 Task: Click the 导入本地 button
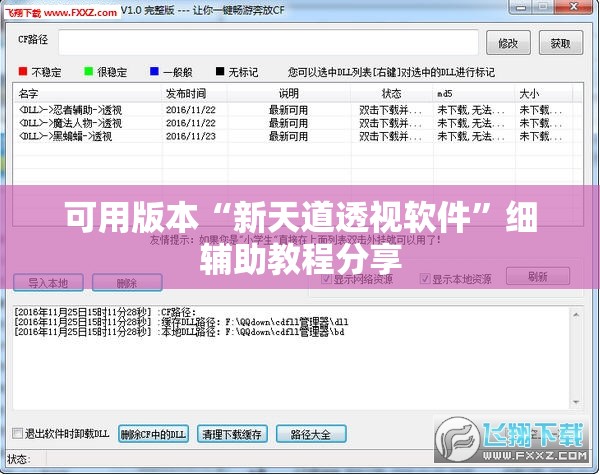pos(48,283)
